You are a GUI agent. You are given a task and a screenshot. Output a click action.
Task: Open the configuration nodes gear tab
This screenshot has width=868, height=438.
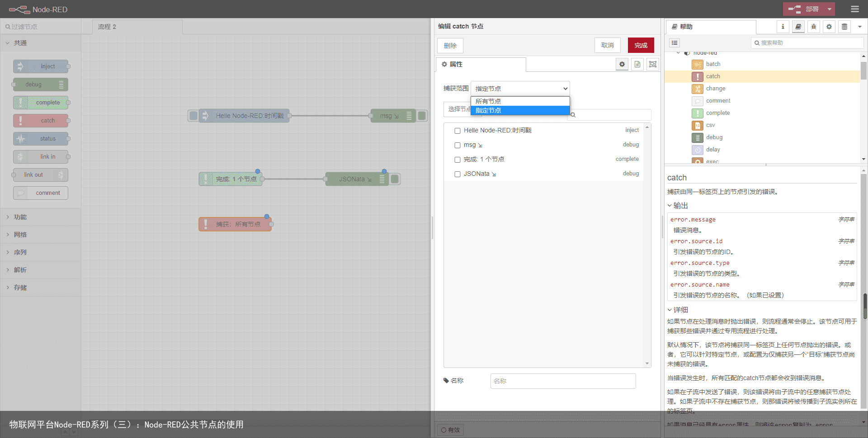coord(829,27)
